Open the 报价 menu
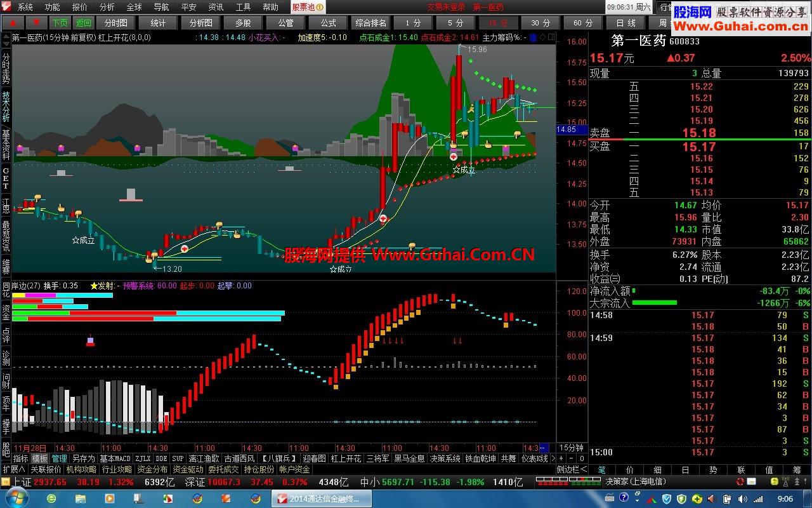Screen dimensions: 812x508 (x=79, y=7)
